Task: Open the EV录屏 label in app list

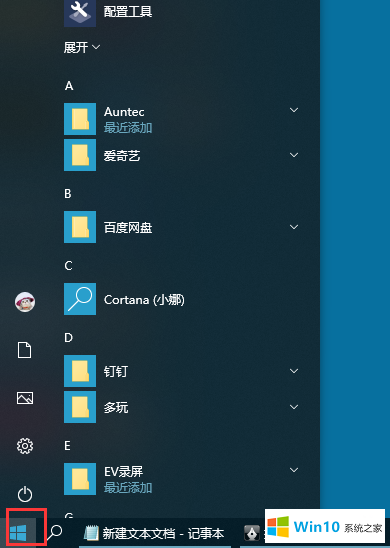Action: point(124,471)
